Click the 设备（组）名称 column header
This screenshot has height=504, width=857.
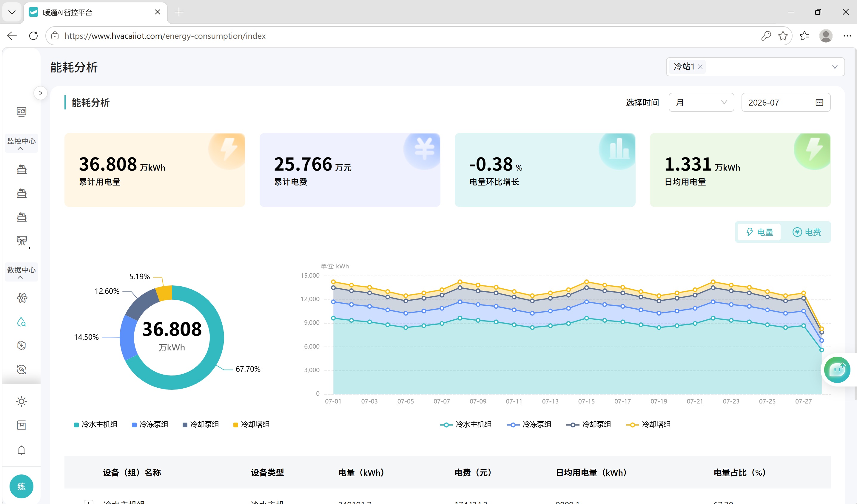[132, 472]
